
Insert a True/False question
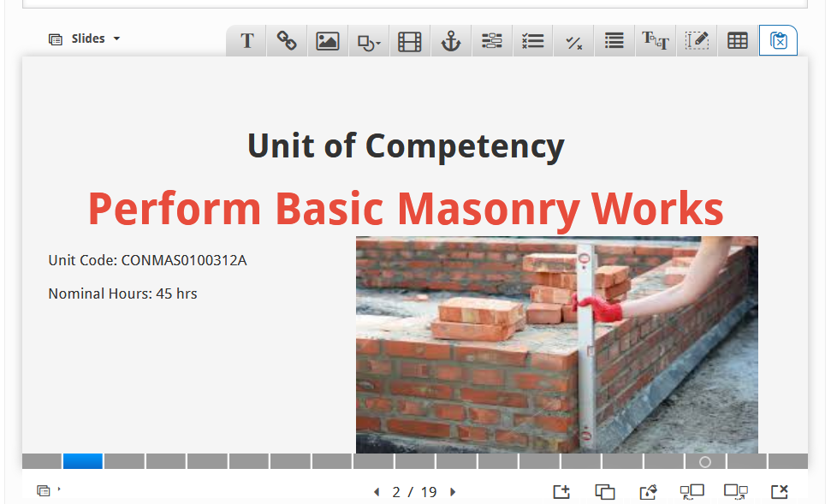click(574, 41)
